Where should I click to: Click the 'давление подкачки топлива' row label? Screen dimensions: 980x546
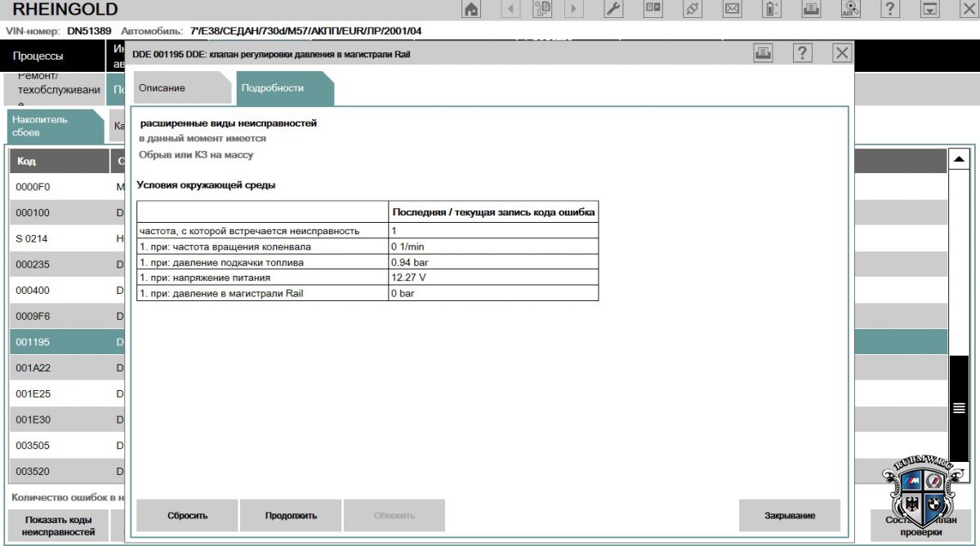point(221,262)
